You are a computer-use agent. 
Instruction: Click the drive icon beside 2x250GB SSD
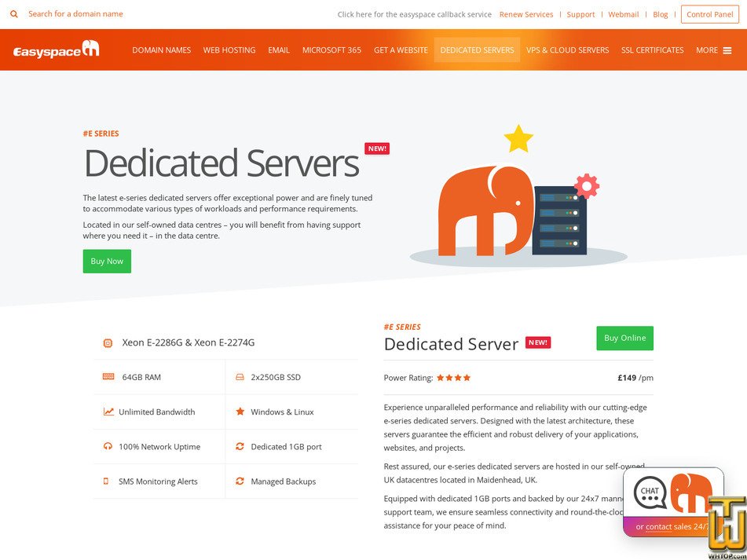pyautogui.click(x=240, y=377)
